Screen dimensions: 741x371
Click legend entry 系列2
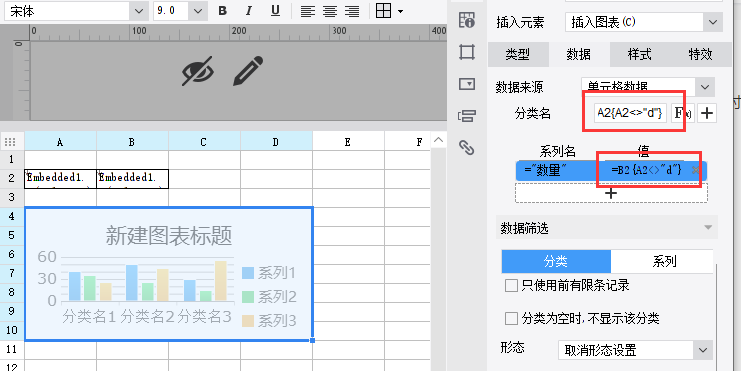[269, 297]
